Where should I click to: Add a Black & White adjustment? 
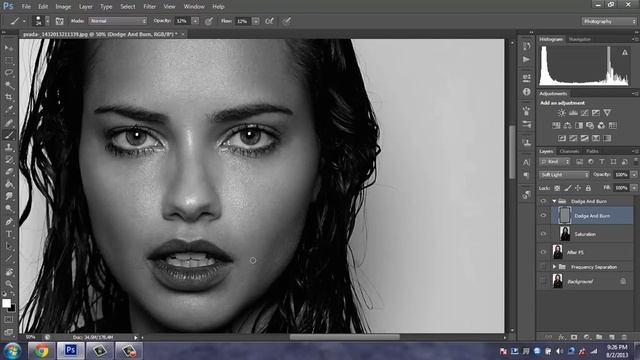coord(579,125)
